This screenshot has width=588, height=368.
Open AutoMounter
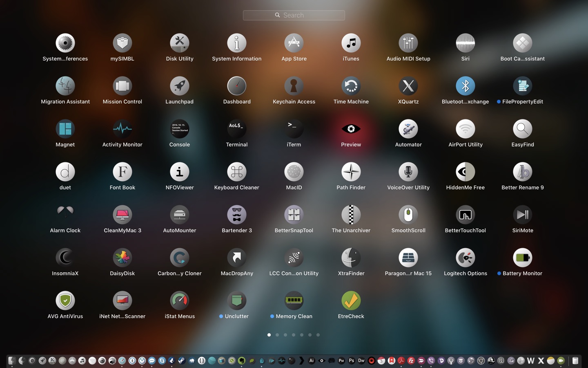pyautogui.click(x=180, y=215)
